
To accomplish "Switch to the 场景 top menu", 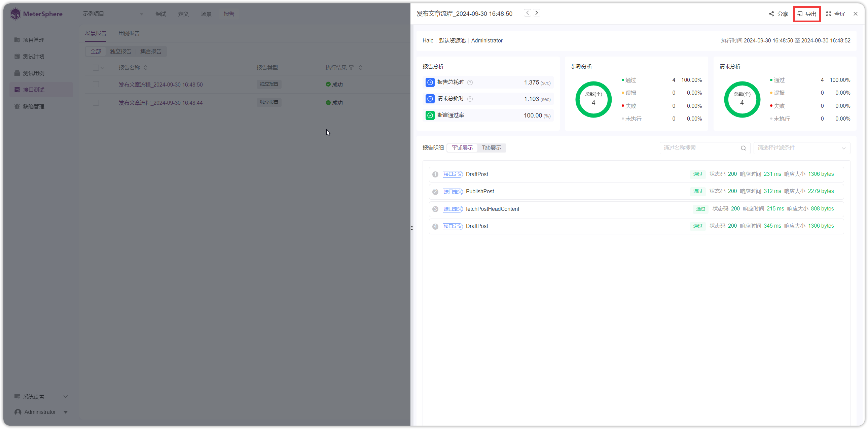I will pyautogui.click(x=206, y=14).
